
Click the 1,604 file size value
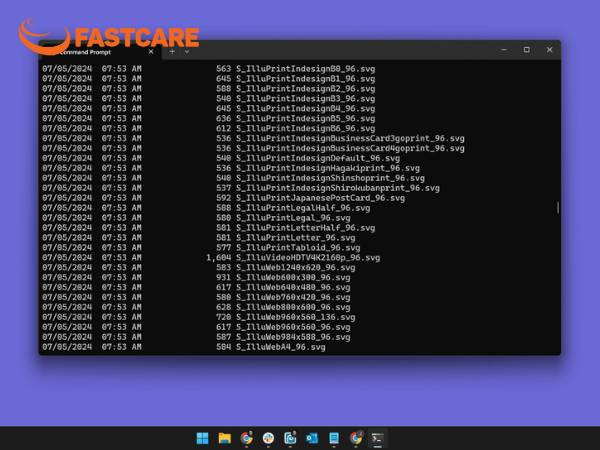point(218,258)
